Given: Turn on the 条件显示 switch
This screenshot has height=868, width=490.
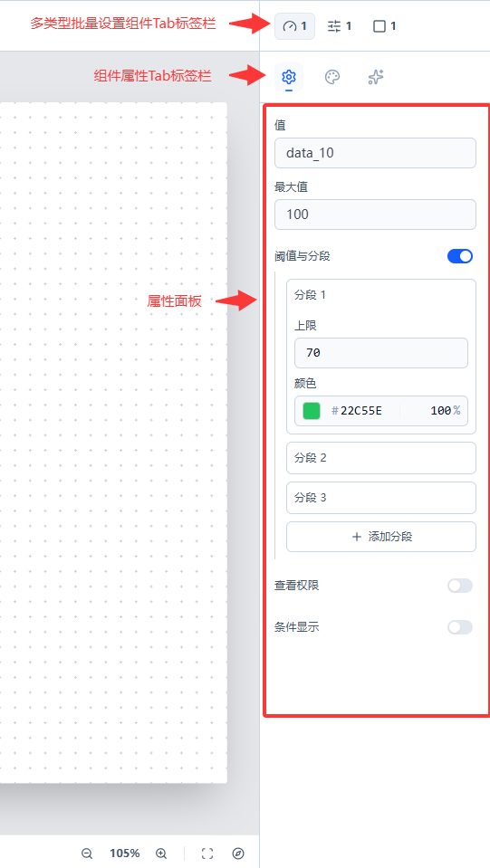Looking at the screenshot, I should (x=460, y=627).
